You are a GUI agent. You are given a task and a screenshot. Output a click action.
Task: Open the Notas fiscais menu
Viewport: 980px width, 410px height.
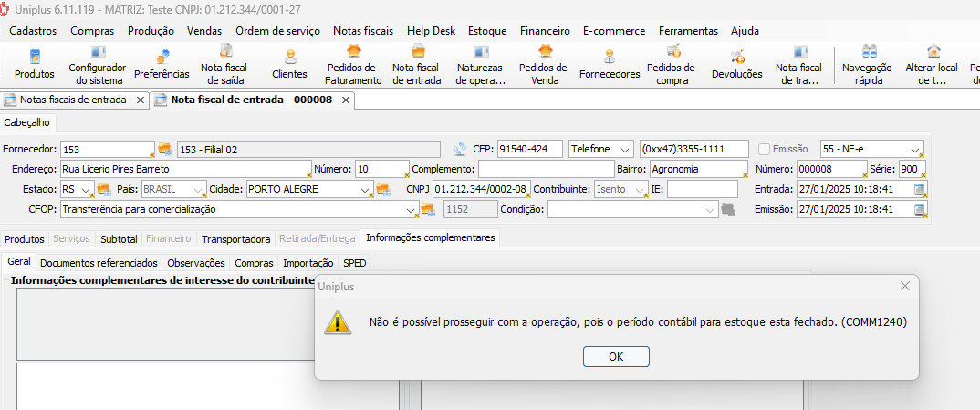tap(363, 31)
